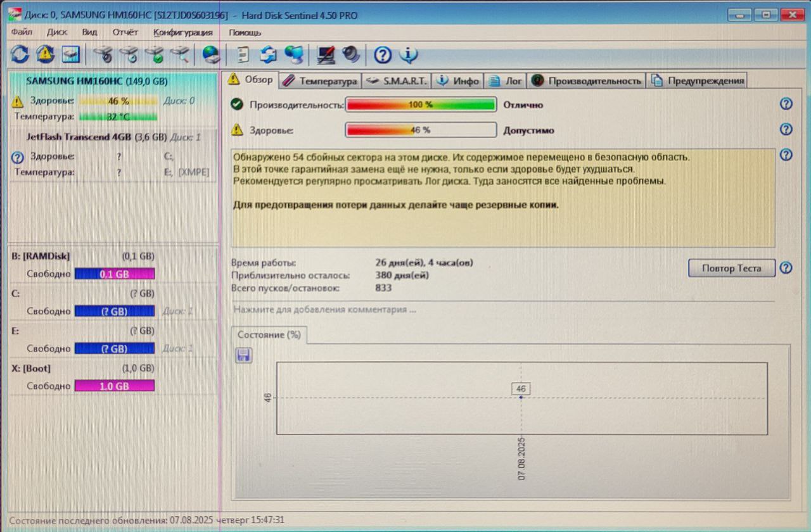811x532 pixels.
Task: Click help icon next to Повтор Теста
Action: 786,268
